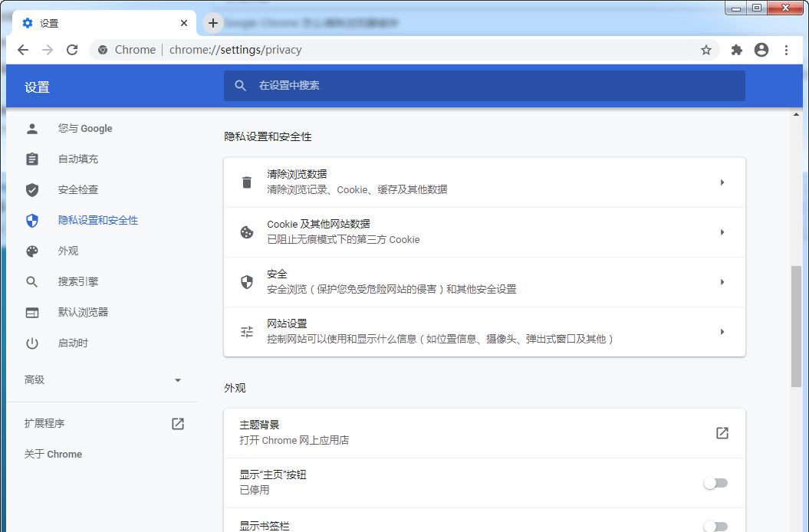Select 搜索引擎 in the sidebar

tap(78, 282)
